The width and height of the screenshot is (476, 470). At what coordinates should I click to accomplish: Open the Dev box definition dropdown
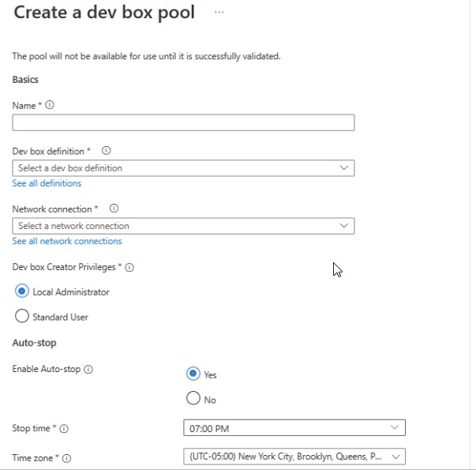(183, 167)
